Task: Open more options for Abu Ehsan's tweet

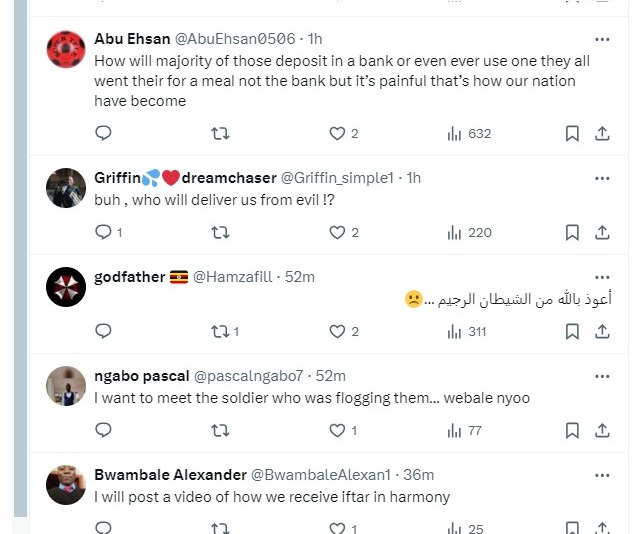Action: pos(602,39)
